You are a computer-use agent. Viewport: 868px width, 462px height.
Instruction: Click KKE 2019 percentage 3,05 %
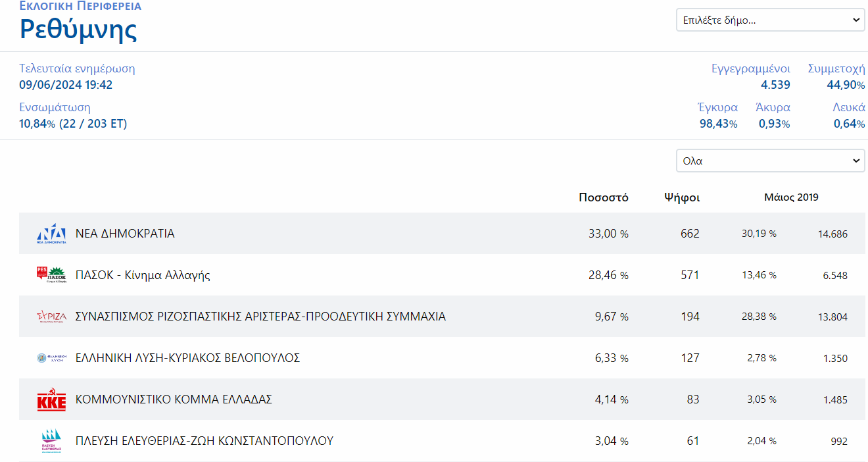pyautogui.click(x=761, y=399)
